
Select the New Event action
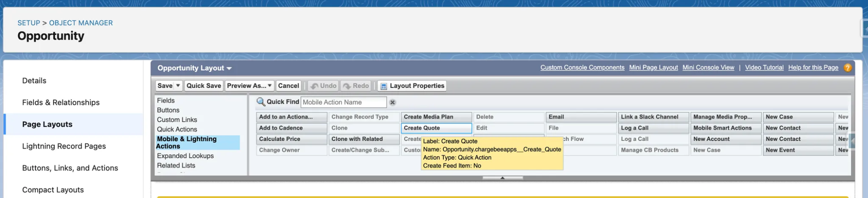tap(798, 150)
